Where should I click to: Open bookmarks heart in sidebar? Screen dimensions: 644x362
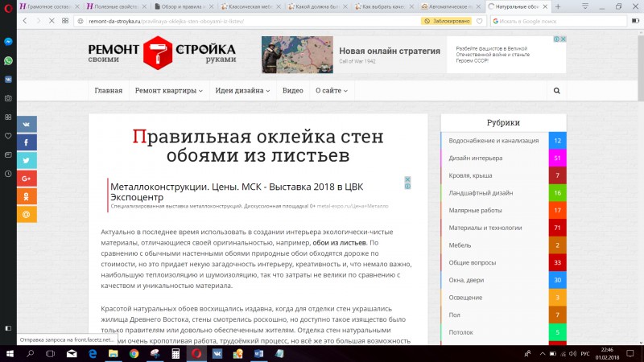tap(8, 136)
